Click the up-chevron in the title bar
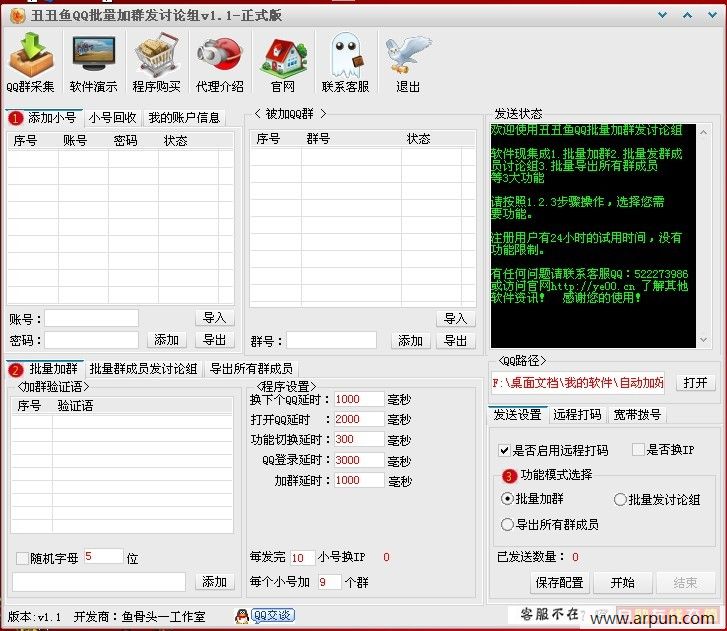Viewport: 727px width, 631px height. (688, 15)
